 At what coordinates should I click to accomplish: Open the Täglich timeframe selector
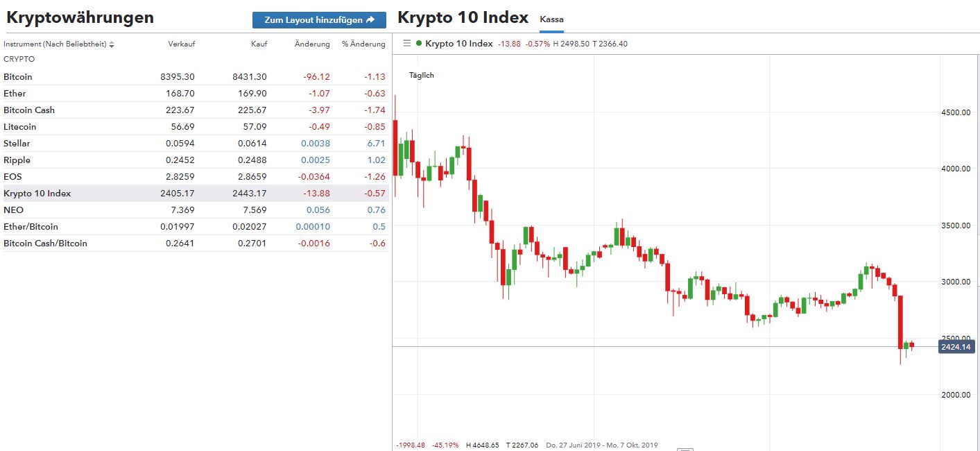pyautogui.click(x=421, y=75)
